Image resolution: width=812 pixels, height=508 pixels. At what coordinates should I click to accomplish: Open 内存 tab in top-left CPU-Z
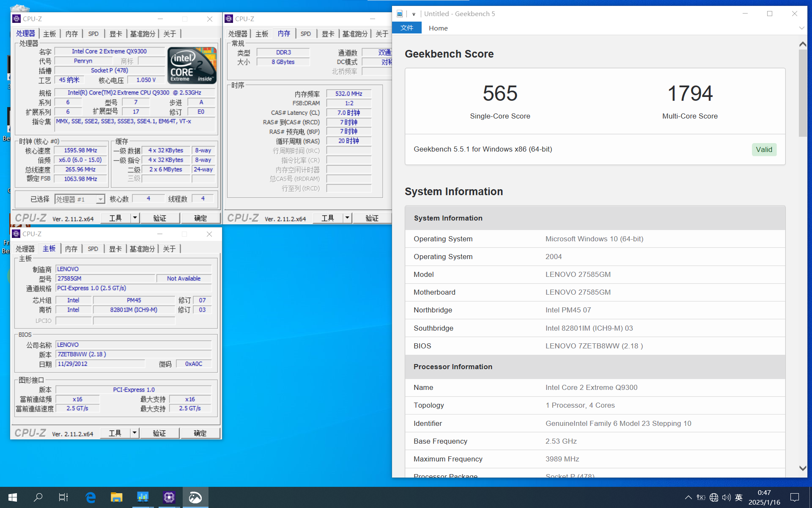point(71,34)
